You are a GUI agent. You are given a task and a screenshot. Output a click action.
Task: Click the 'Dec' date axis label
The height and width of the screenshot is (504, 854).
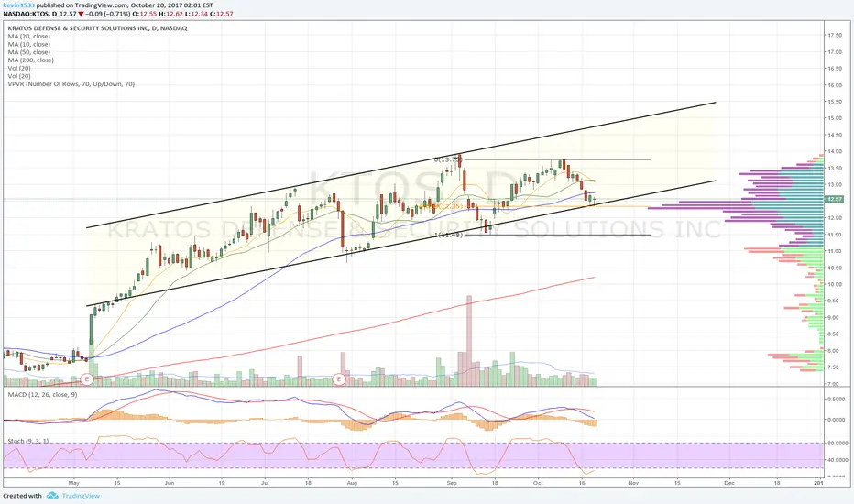[729, 483]
